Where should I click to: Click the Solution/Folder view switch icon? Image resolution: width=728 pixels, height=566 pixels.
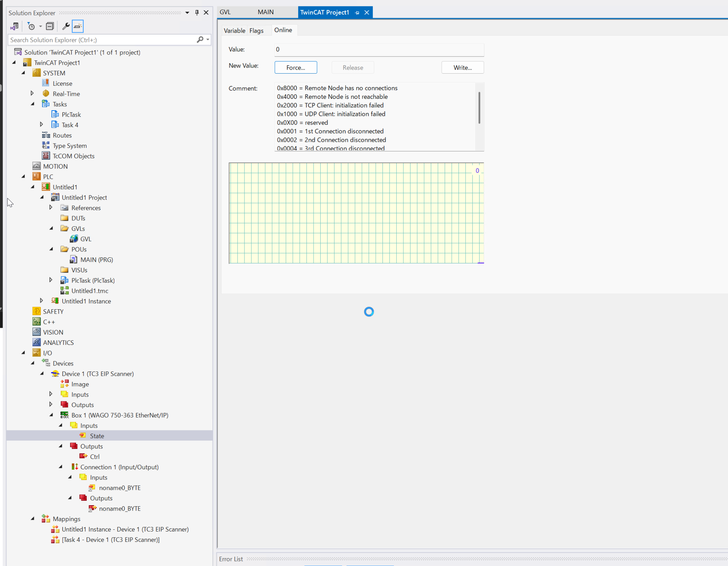pos(15,26)
